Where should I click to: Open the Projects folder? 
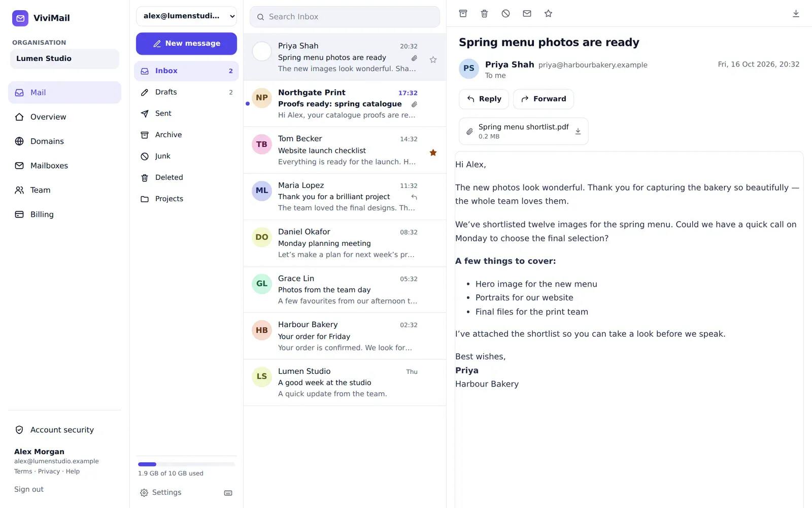(x=186, y=199)
